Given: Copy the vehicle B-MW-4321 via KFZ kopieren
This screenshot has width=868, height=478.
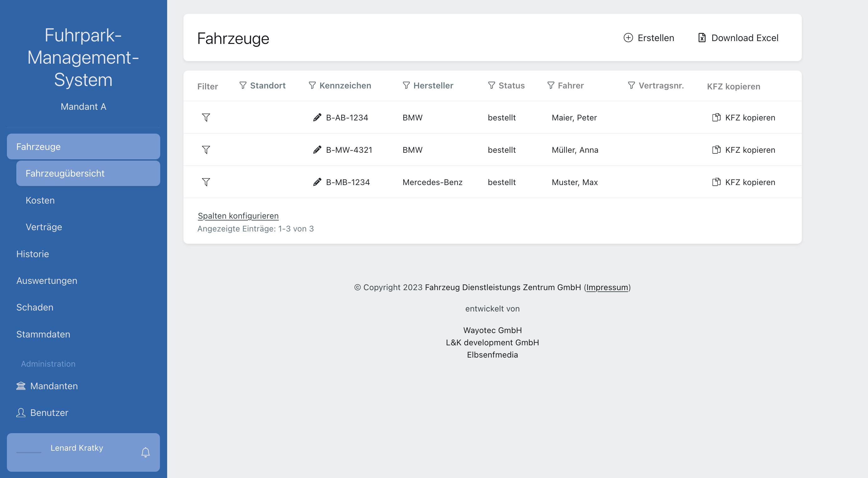Looking at the screenshot, I should point(744,150).
